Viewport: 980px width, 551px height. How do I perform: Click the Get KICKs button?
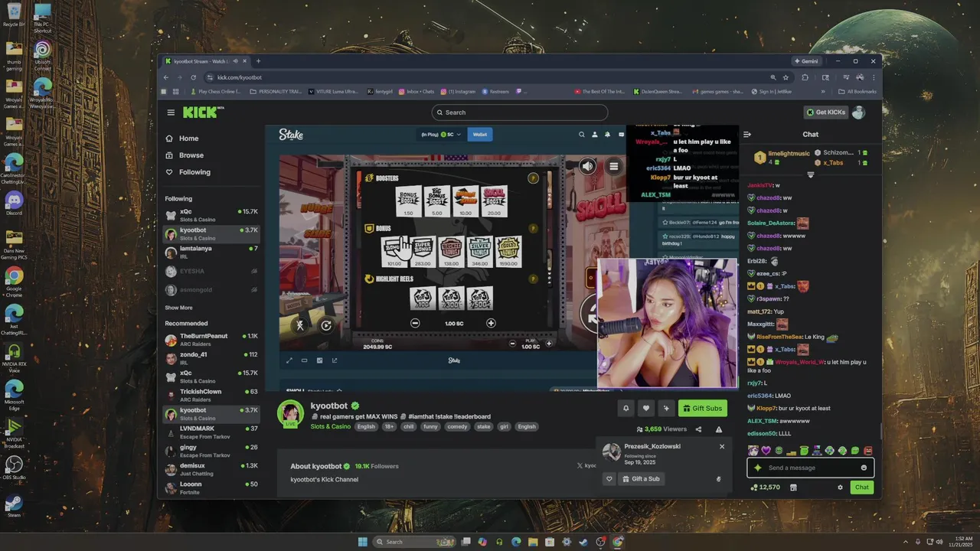click(825, 112)
